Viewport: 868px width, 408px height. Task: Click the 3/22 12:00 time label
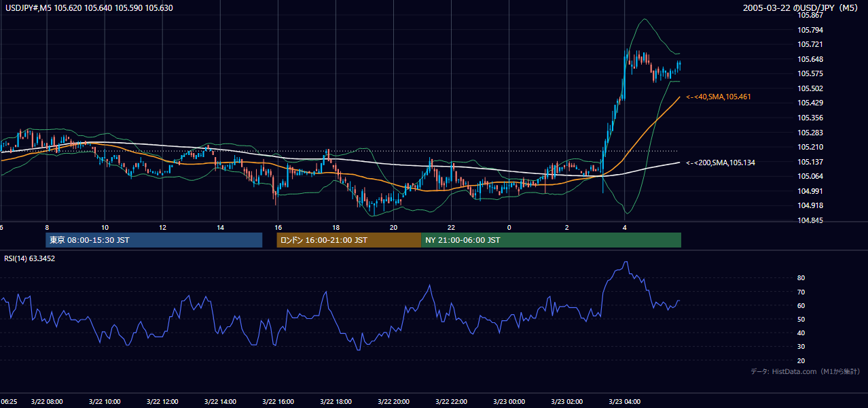(162, 402)
